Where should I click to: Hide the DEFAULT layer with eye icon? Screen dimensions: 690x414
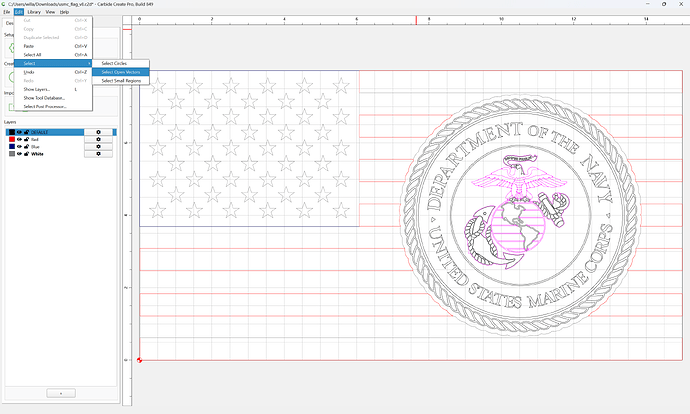19,132
